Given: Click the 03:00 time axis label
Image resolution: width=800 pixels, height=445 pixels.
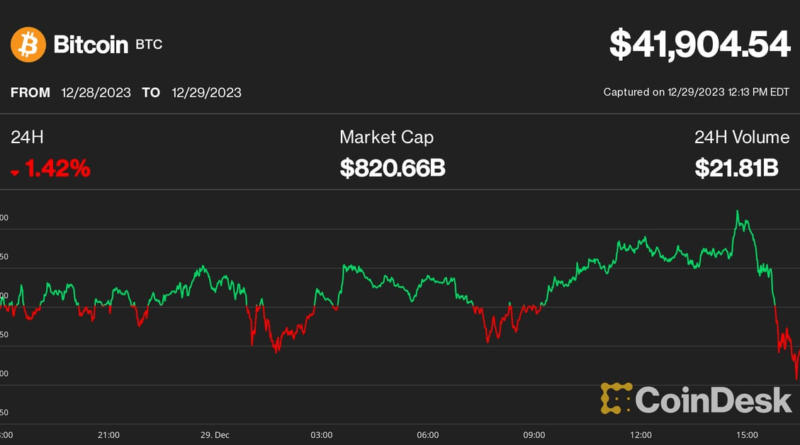Looking at the screenshot, I should tap(321, 435).
